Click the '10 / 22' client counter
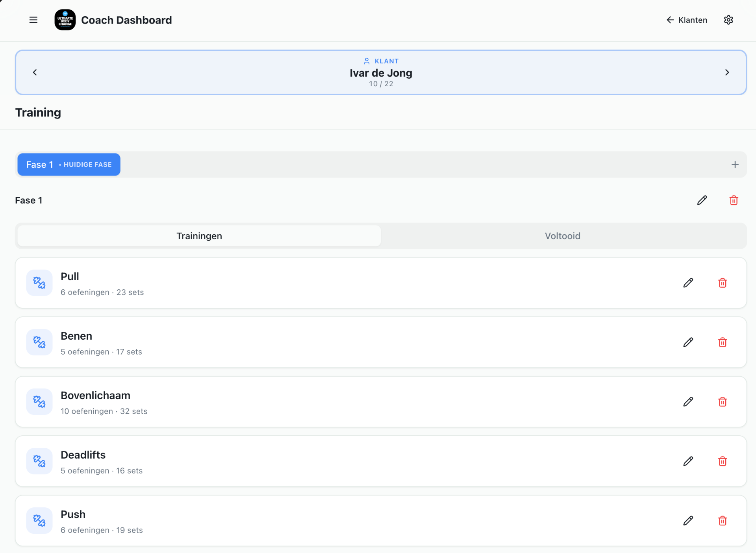756x553 pixels. [381, 84]
